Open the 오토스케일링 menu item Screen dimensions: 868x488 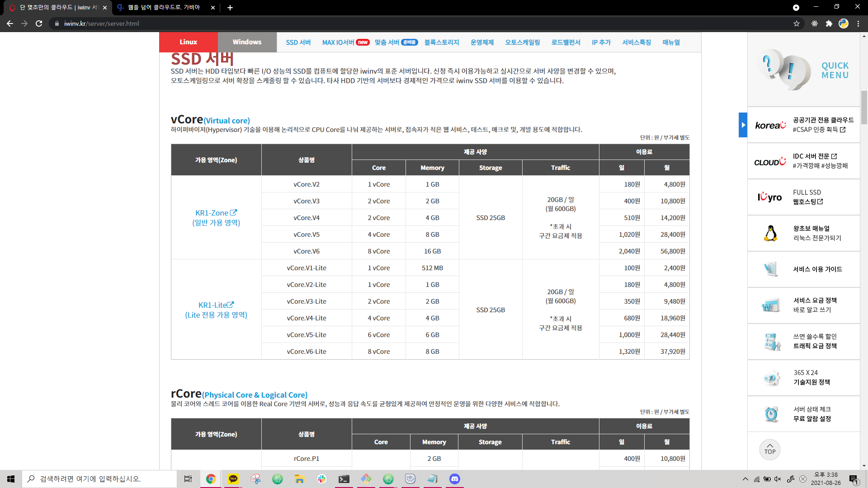pos(522,42)
